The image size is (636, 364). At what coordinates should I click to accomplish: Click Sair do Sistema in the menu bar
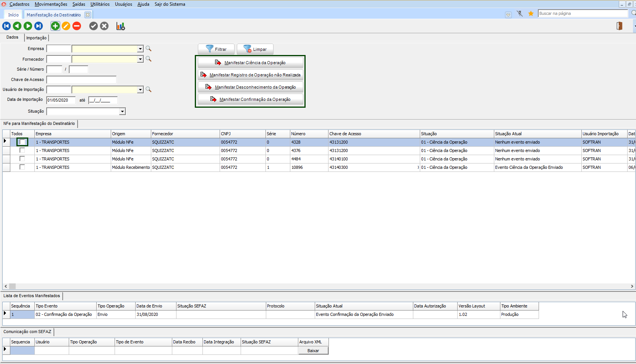170,4
